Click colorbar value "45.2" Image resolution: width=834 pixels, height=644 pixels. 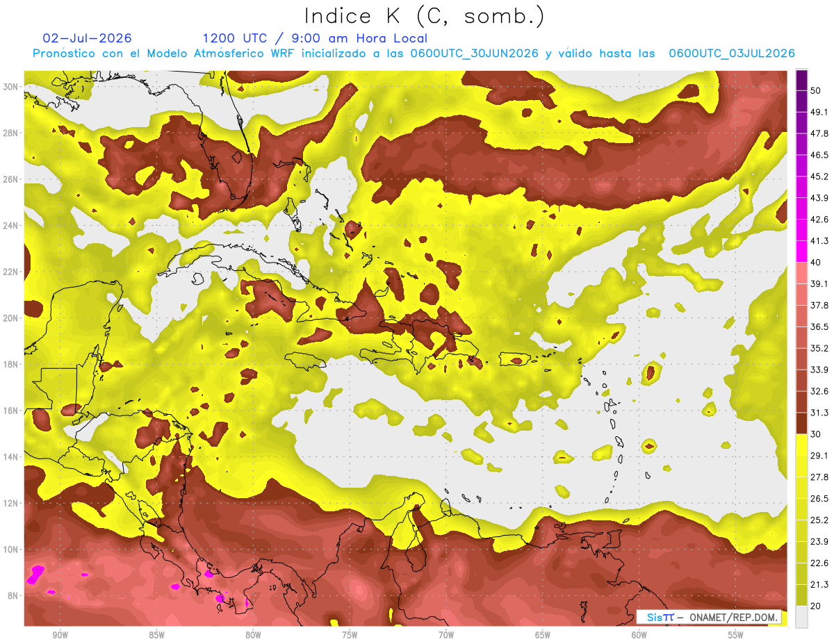[x=819, y=176]
